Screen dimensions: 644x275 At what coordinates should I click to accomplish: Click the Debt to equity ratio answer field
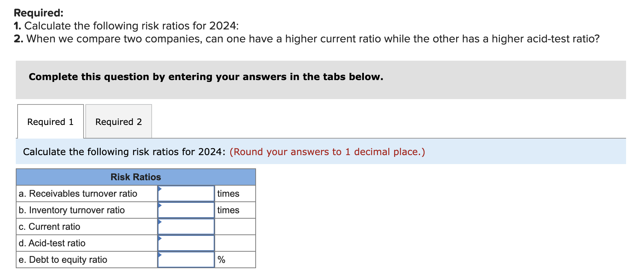(x=186, y=259)
